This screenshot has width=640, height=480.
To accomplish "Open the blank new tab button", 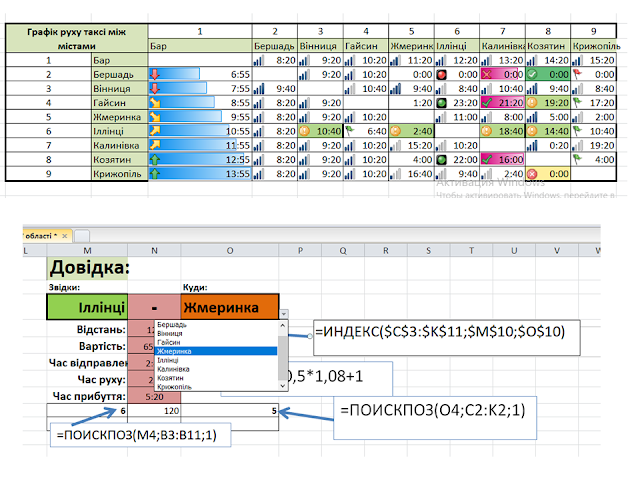I will (x=82, y=236).
